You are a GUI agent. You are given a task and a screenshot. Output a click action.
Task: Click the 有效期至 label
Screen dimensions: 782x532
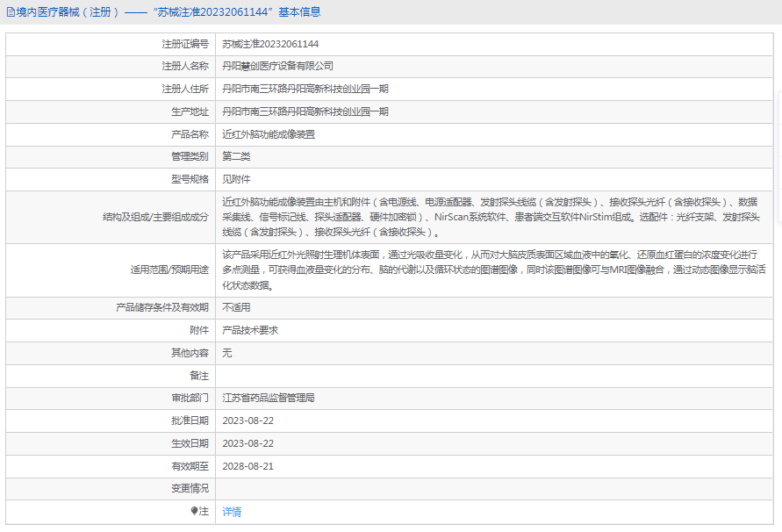pos(190,466)
